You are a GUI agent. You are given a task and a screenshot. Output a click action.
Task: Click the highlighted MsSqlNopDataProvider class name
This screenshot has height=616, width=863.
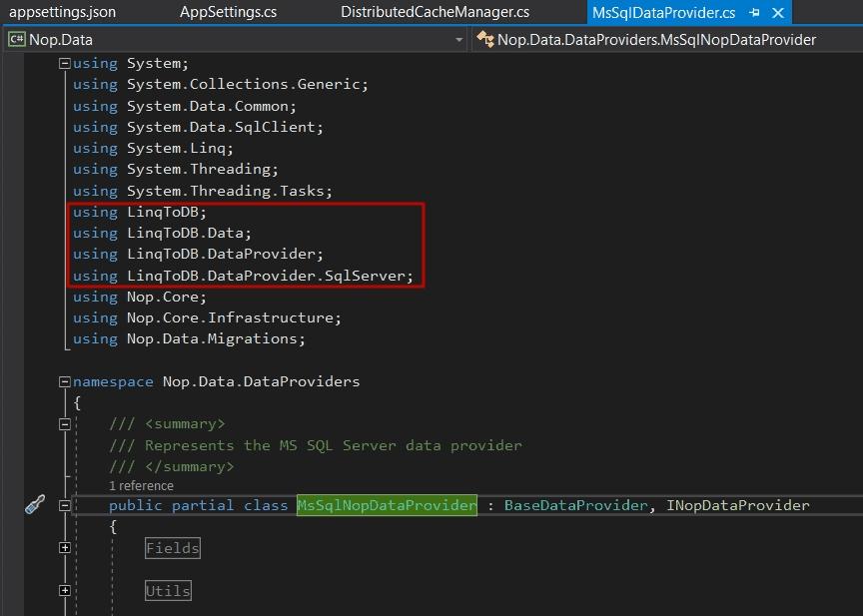pyautogui.click(x=387, y=505)
